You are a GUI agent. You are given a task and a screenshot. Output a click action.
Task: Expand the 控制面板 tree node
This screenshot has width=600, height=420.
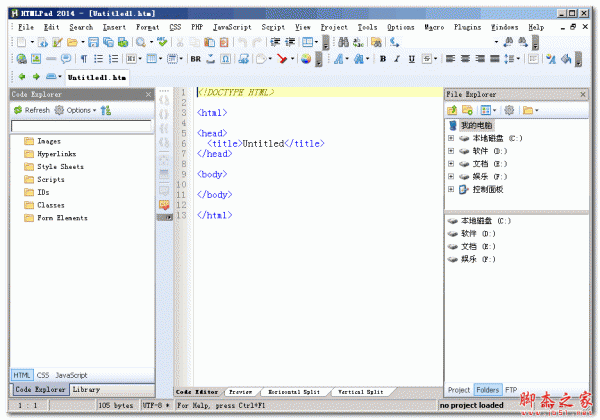[451, 189]
